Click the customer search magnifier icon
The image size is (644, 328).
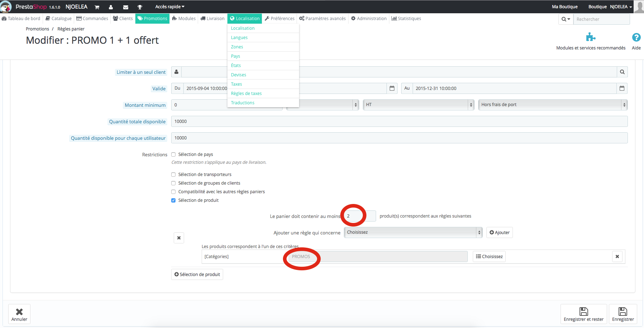pos(622,72)
